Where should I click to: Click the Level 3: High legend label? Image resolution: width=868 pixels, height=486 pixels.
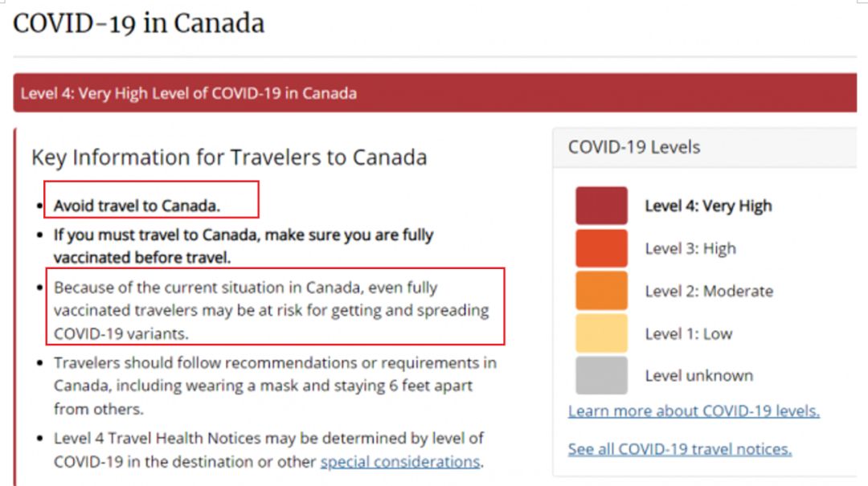(x=690, y=248)
